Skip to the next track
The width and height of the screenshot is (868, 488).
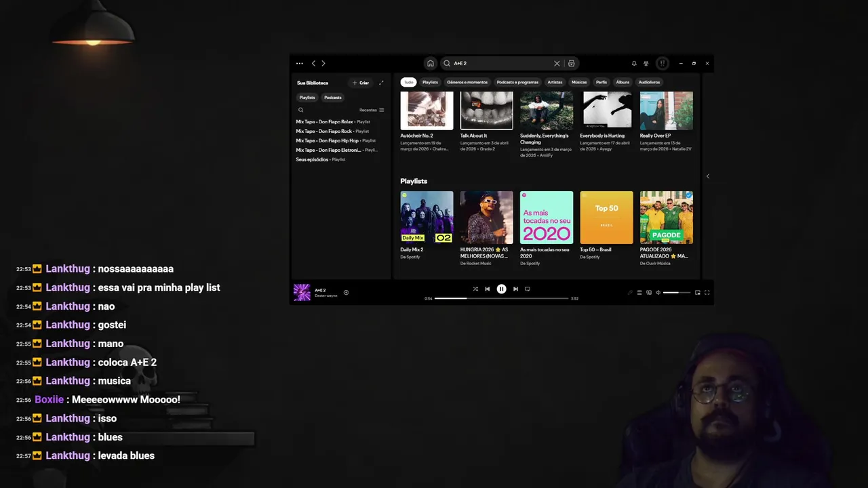pos(515,289)
